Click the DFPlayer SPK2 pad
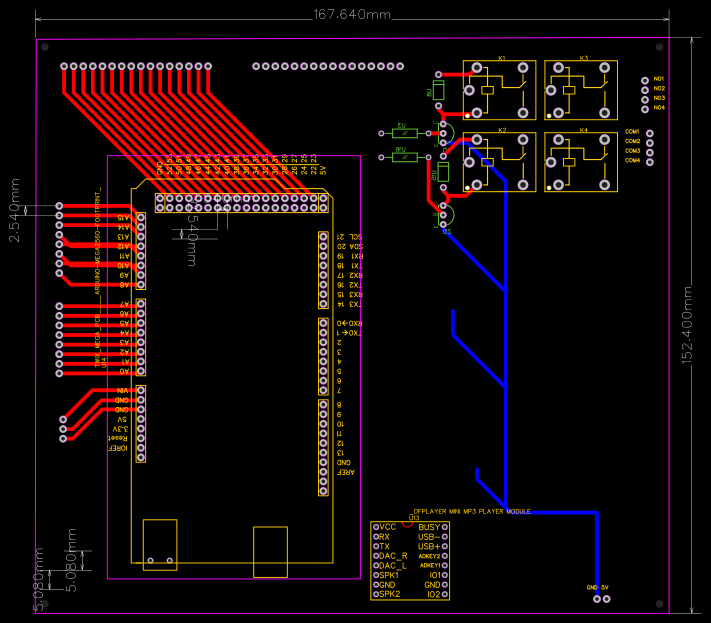This screenshot has width=711, height=623. point(376,594)
